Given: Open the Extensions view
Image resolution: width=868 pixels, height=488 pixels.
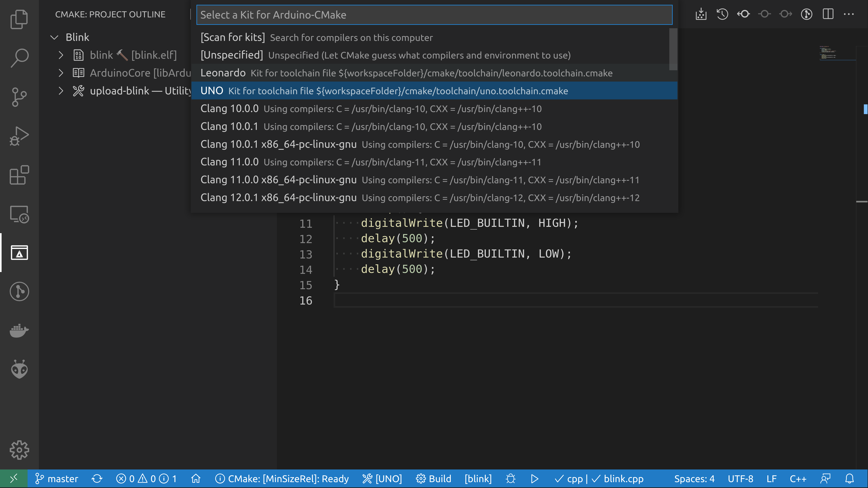Looking at the screenshot, I should click(19, 175).
